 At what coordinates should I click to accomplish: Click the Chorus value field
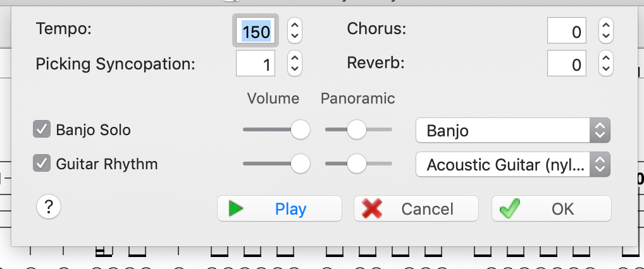point(566,31)
